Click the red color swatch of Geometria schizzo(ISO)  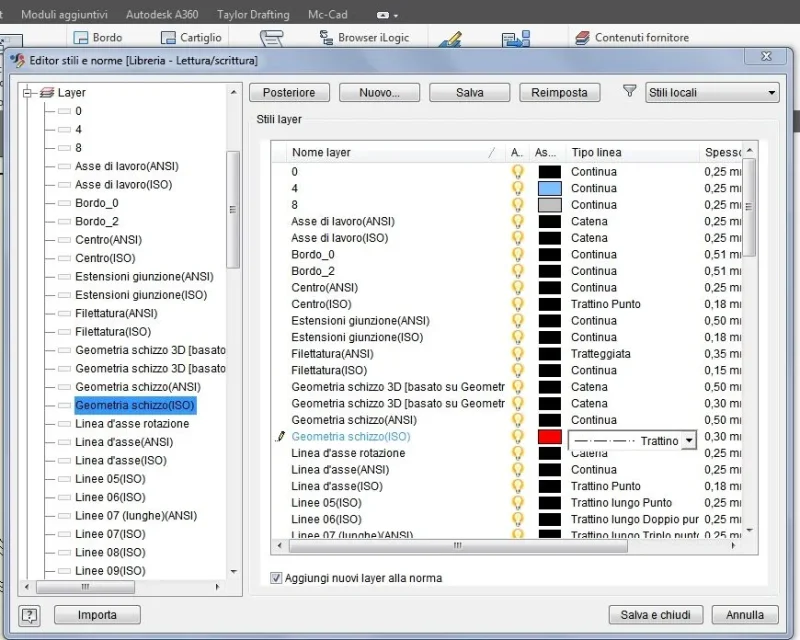[549, 437]
